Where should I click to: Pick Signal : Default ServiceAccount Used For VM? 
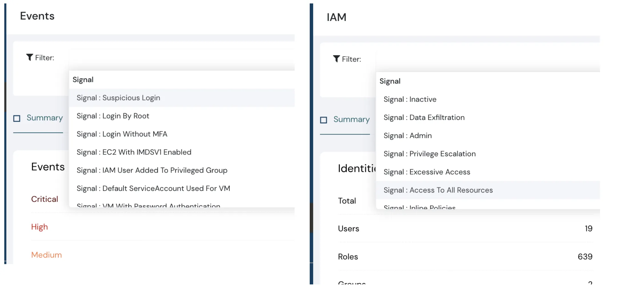pos(153,188)
